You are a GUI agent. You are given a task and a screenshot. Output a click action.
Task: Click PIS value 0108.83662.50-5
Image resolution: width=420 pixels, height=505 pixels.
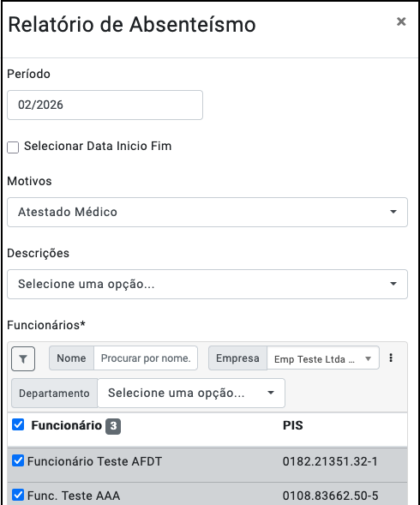pyautogui.click(x=330, y=496)
